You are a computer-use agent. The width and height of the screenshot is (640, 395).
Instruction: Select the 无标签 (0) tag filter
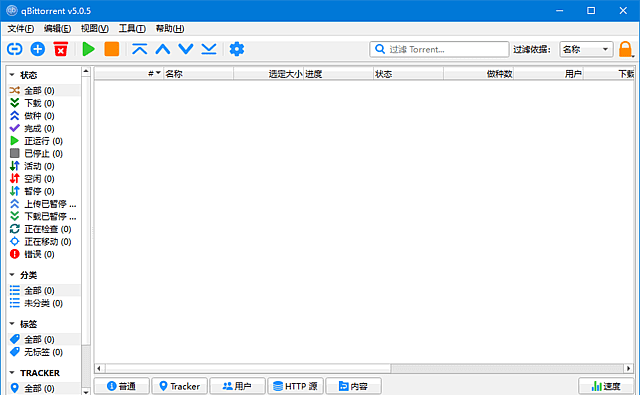coord(44,352)
